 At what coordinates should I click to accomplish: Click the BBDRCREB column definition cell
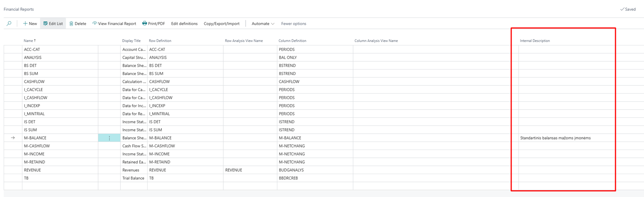[315, 178]
